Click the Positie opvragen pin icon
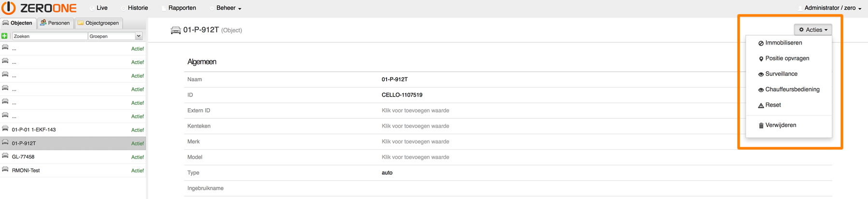The height and width of the screenshot is (199, 868). click(761, 59)
